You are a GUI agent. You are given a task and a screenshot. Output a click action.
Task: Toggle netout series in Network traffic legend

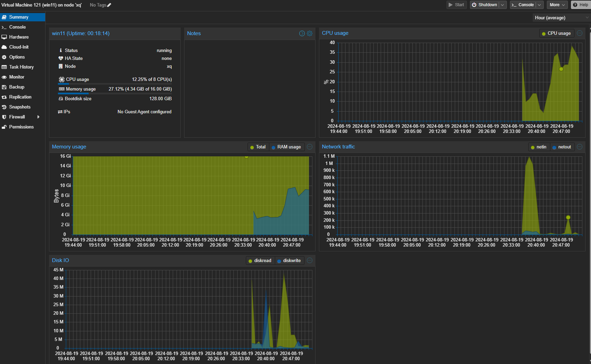(x=562, y=147)
